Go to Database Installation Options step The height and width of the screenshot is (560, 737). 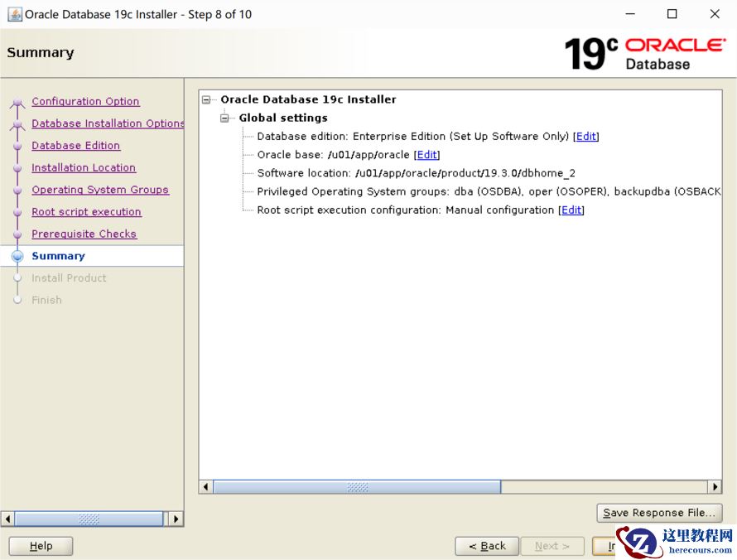(108, 123)
